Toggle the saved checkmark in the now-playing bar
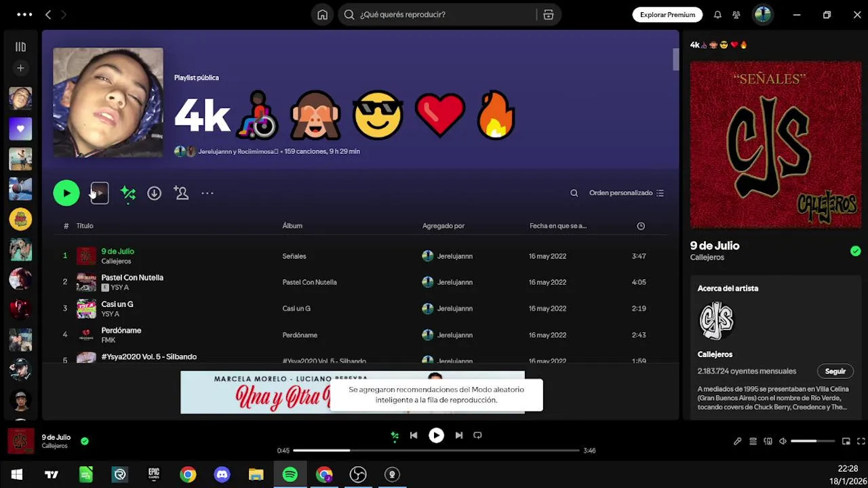The height and width of the screenshot is (488, 868). click(85, 441)
